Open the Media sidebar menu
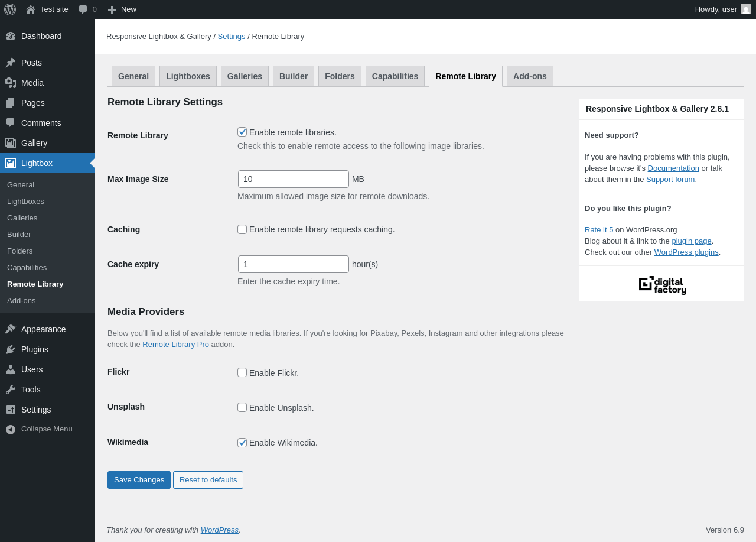Viewport: 756px width, 542px height. pyautogui.click(x=32, y=83)
